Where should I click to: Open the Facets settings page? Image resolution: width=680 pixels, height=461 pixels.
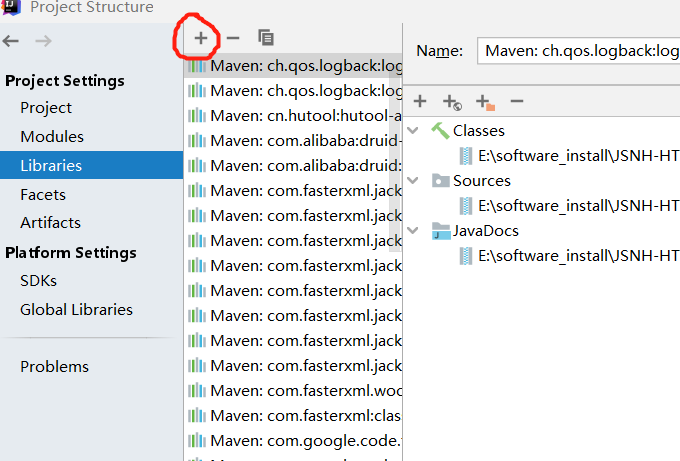(43, 195)
